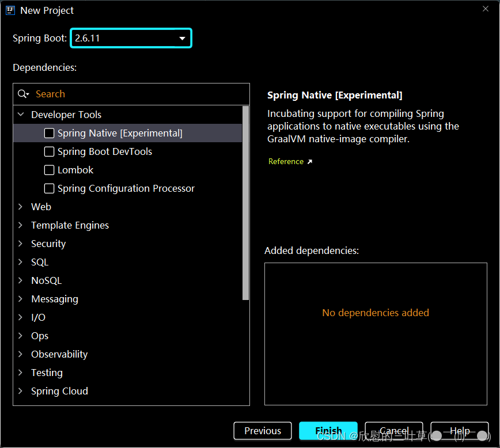The height and width of the screenshot is (448, 500).
Task: Click the 'No dependencies added' text
Action: pyautogui.click(x=376, y=313)
